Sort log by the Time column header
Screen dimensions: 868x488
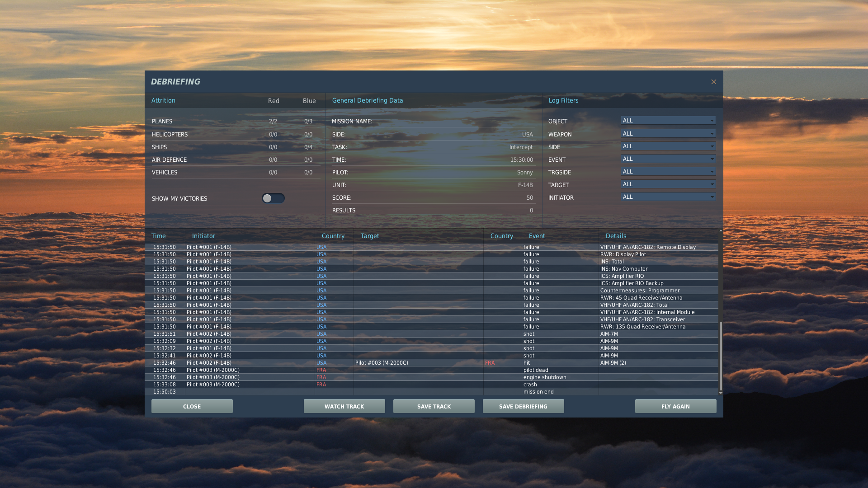click(x=159, y=236)
